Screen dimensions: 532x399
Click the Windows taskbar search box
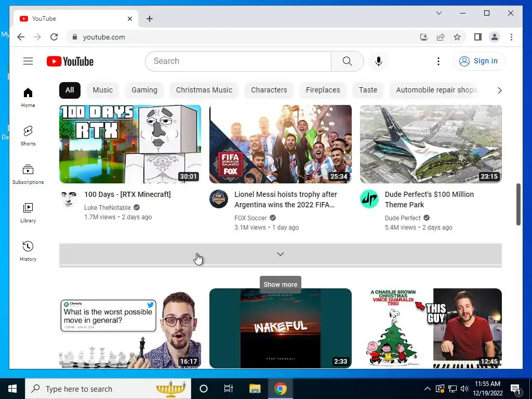click(x=108, y=389)
